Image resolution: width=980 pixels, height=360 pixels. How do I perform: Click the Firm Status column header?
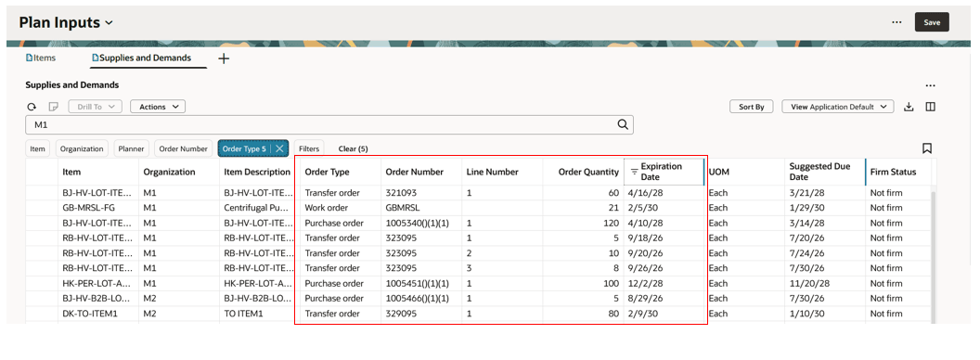898,172
